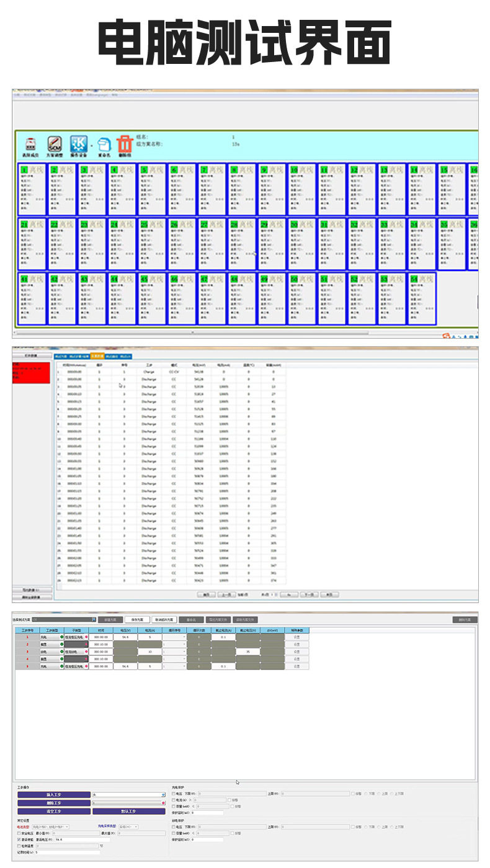Image resolution: width=490 pixels, height=868 pixels.
Task: Click the 操作设备 (operate device) icon
Action: pyautogui.click(x=79, y=145)
